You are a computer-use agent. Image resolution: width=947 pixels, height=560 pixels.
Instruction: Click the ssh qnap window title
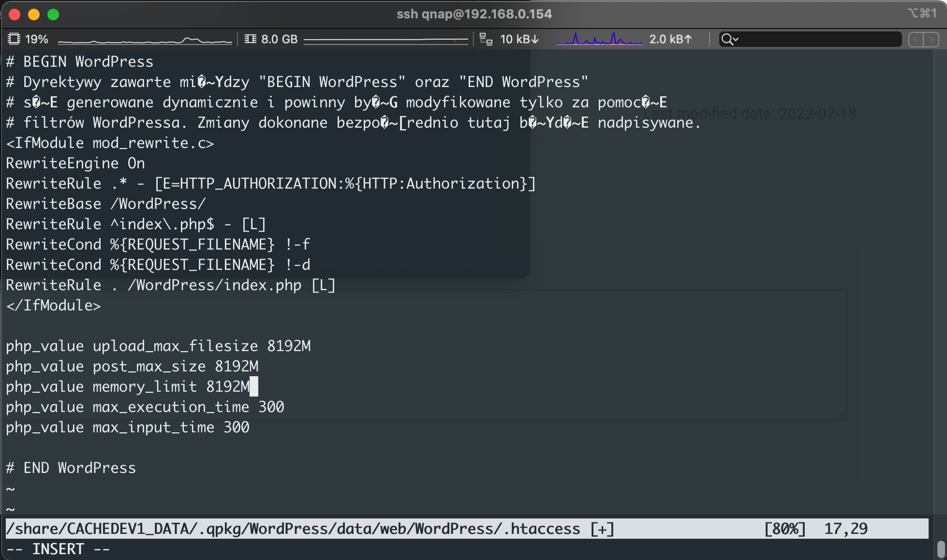(474, 14)
